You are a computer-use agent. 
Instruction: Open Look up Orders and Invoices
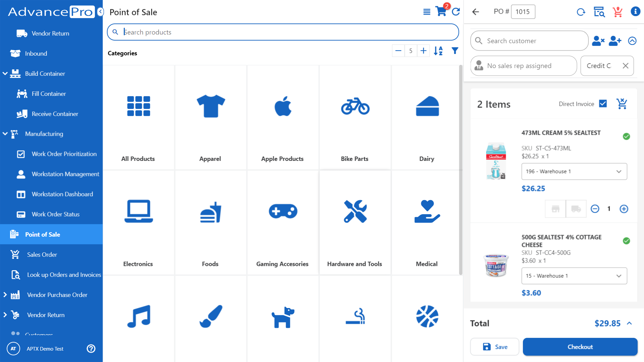(x=51, y=275)
